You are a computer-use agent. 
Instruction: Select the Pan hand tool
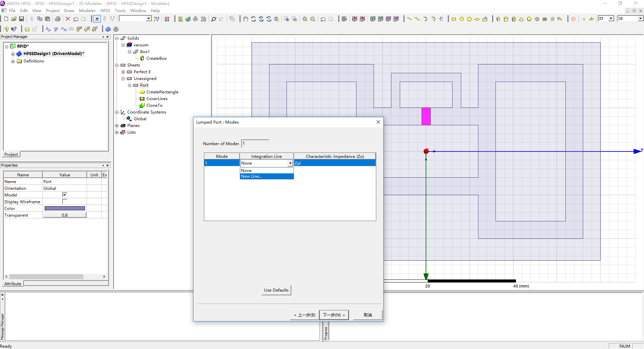pyautogui.click(x=246, y=19)
